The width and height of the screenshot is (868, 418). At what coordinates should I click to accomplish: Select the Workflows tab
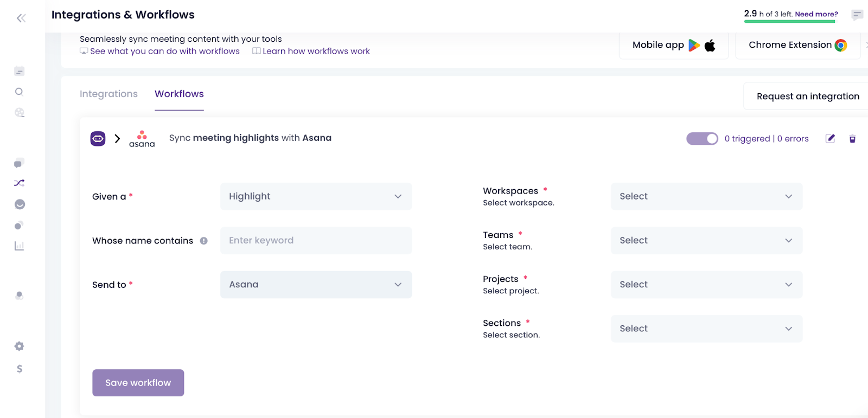[179, 94]
